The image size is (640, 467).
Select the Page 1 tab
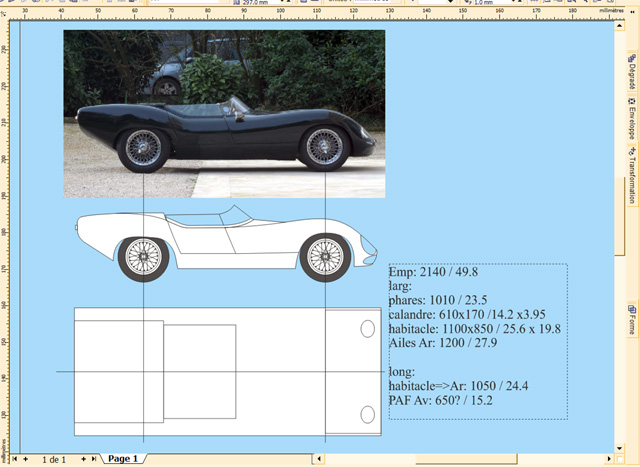pos(124,459)
